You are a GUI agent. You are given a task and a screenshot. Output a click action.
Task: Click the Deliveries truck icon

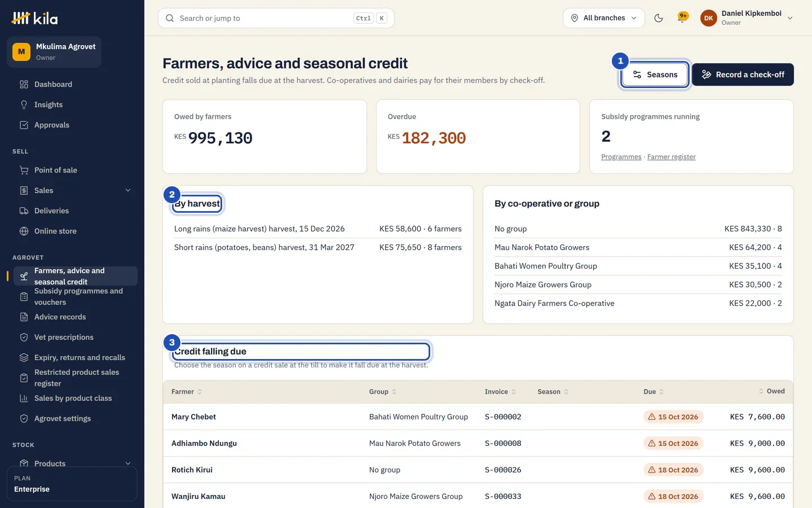point(24,211)
